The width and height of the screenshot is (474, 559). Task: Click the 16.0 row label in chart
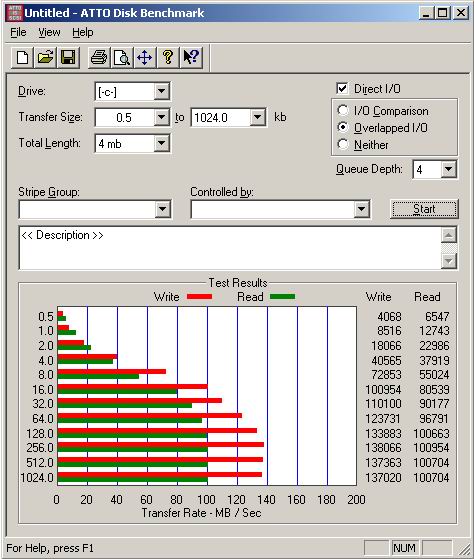[43, 390]
